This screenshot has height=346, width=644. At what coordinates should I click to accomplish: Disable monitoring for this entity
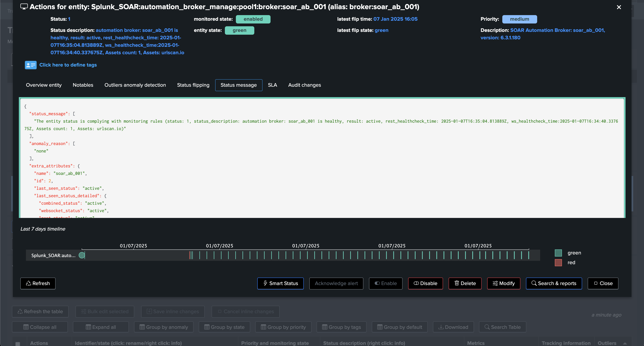(x=425, y=283)
